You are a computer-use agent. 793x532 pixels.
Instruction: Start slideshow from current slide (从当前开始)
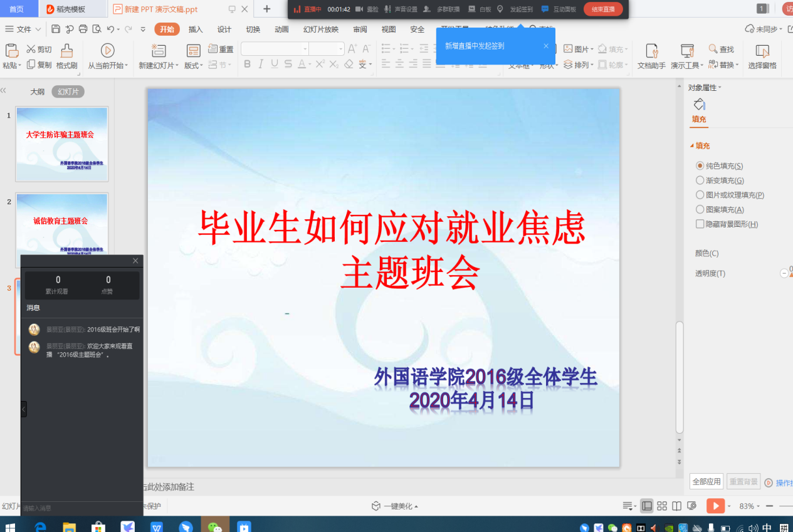coord(107,51)
